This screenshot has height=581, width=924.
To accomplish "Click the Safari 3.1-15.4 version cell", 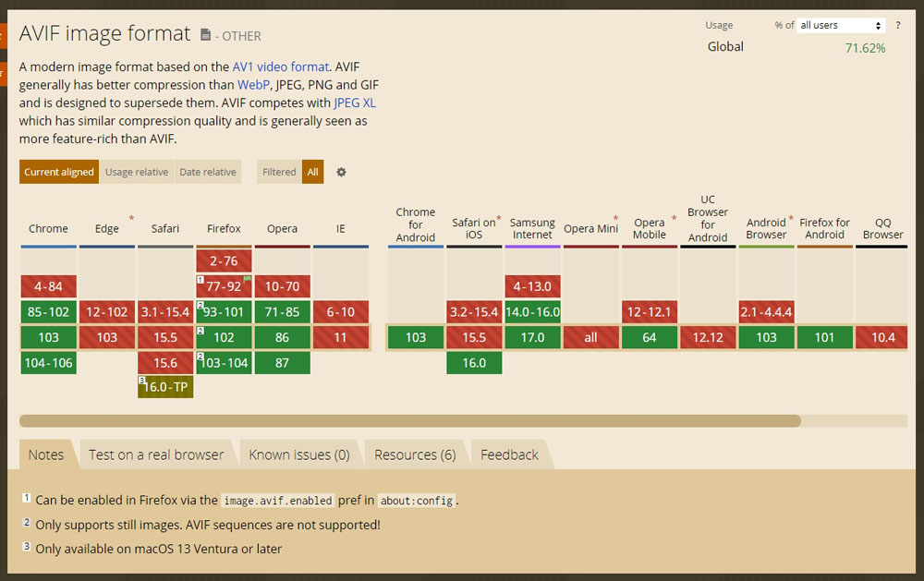I will point(165,311).
